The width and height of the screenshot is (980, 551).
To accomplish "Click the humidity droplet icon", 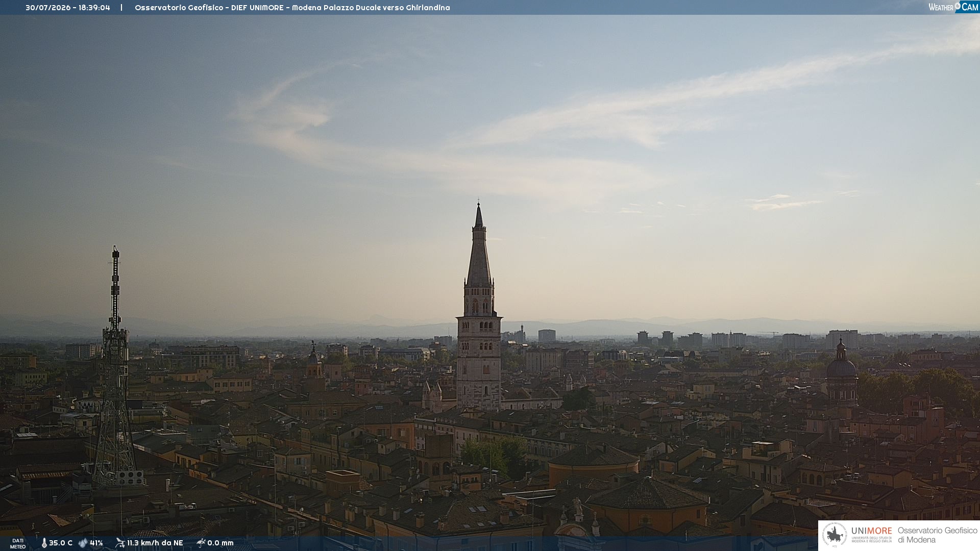I will click(x=83, y=543).
